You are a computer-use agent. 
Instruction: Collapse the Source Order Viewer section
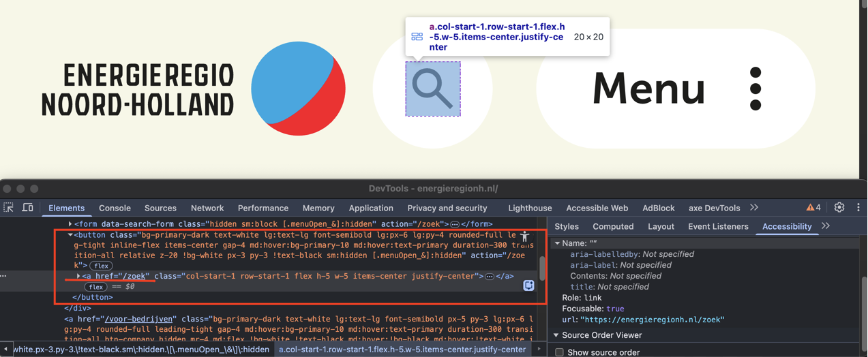click(556, 335)
